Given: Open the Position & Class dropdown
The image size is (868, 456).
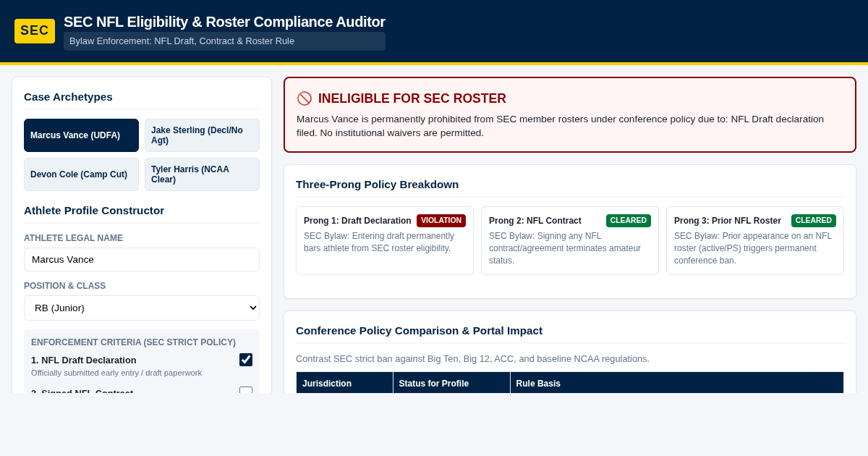Looking at the screenshot, I should (142, 308).
